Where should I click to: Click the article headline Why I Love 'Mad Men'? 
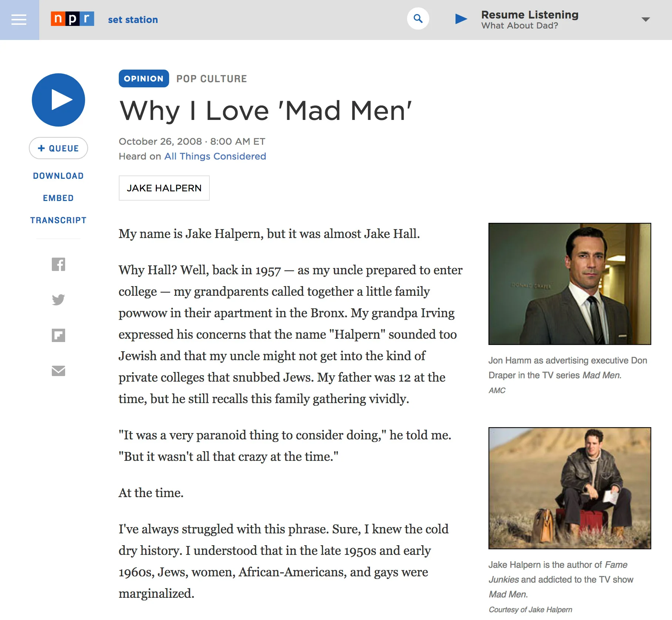266,111
